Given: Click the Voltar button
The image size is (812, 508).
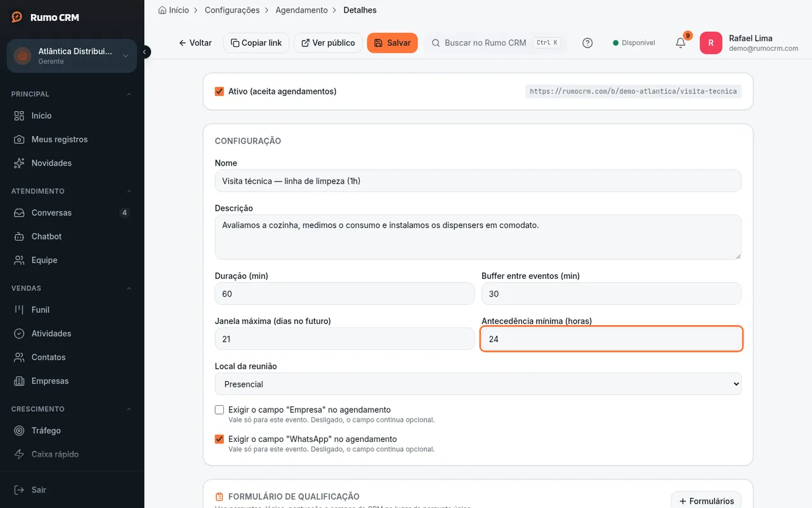Looking at the screenshot, I should coord(195,43).
